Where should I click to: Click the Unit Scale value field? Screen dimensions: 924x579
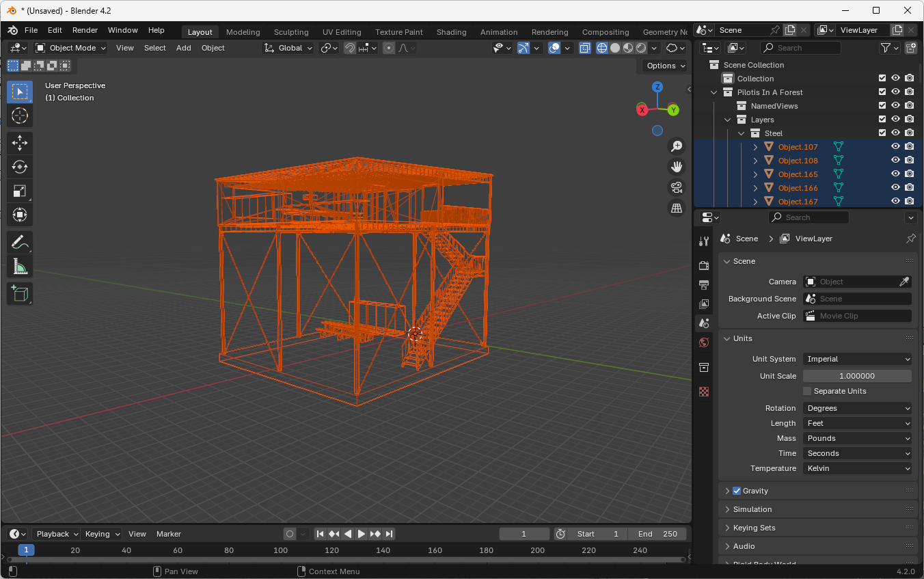tap(857, 376)
